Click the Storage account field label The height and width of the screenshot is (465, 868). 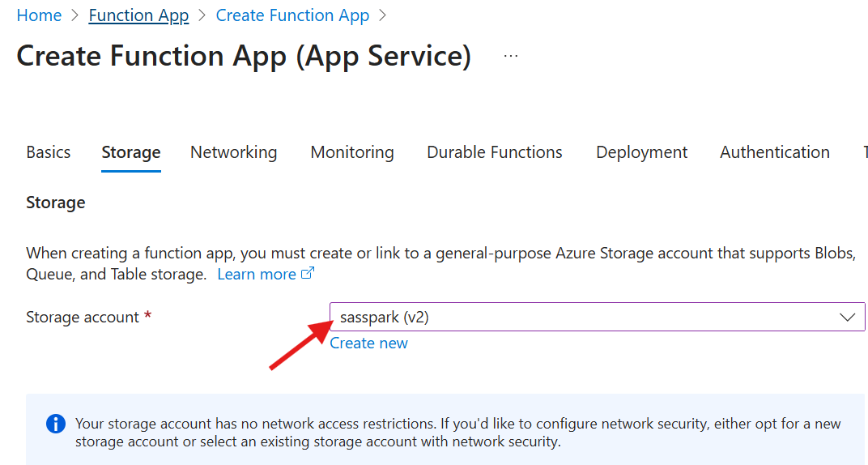coord(83,317)
